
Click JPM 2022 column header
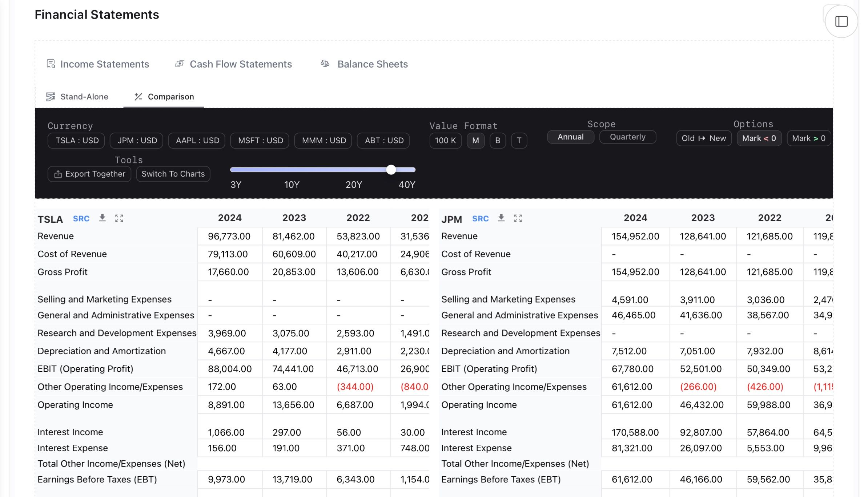point(769,218)
